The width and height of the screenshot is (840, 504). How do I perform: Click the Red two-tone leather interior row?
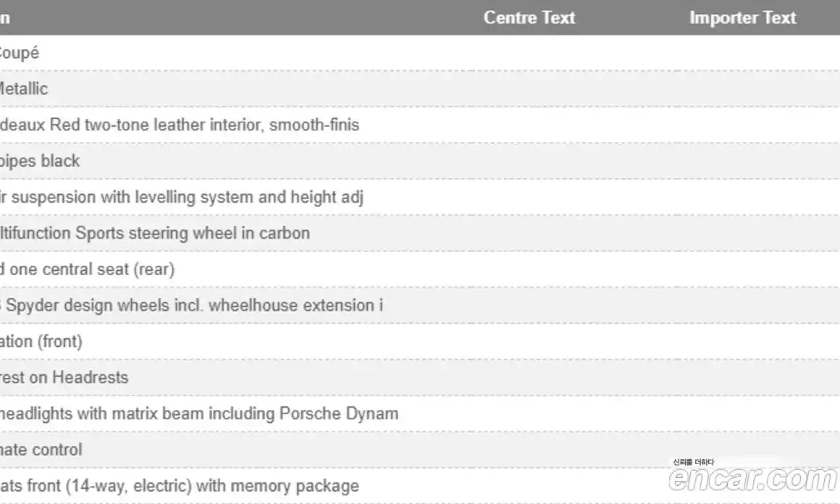pos(180,125)
